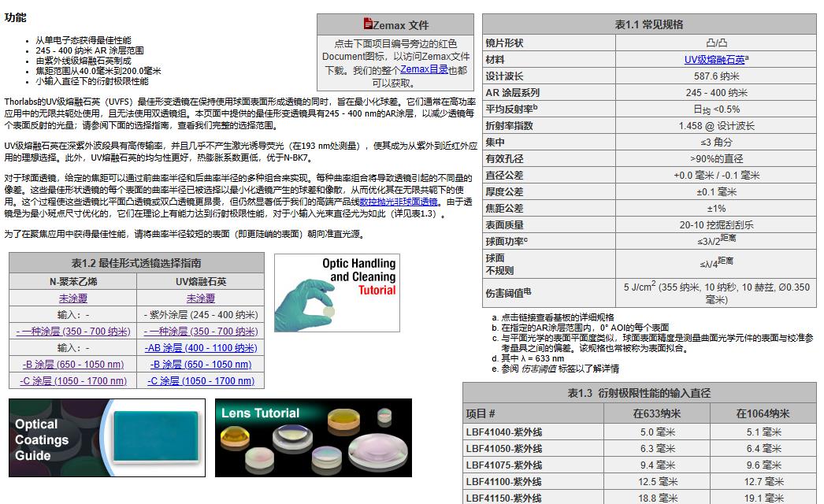Open the 数控抛光非球面透镜 link
824x504 pixels.
399,202
